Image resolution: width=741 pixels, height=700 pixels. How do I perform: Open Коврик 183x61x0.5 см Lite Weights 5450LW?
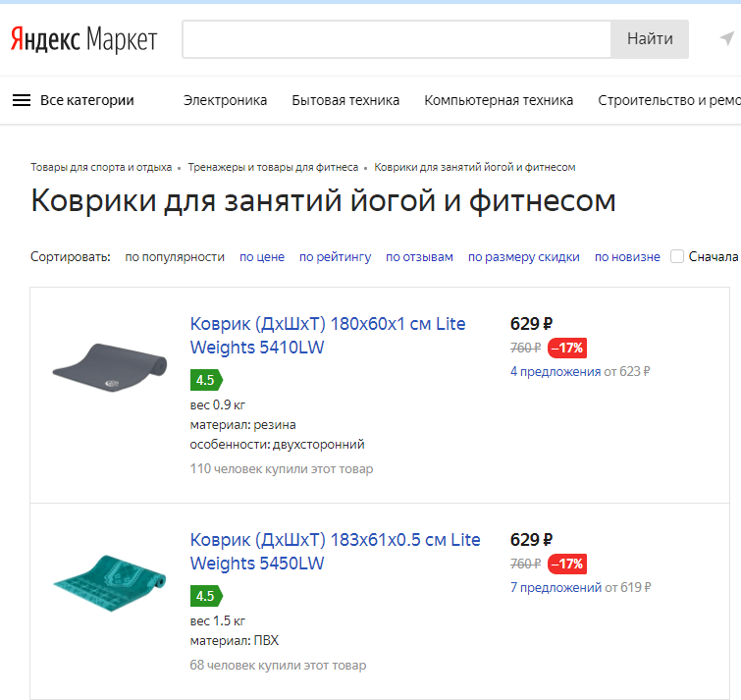335,552
